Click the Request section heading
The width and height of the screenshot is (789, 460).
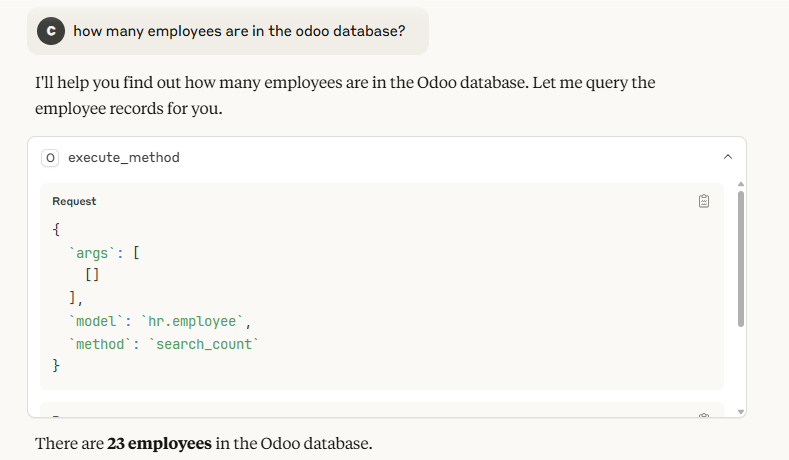(74, 201)
